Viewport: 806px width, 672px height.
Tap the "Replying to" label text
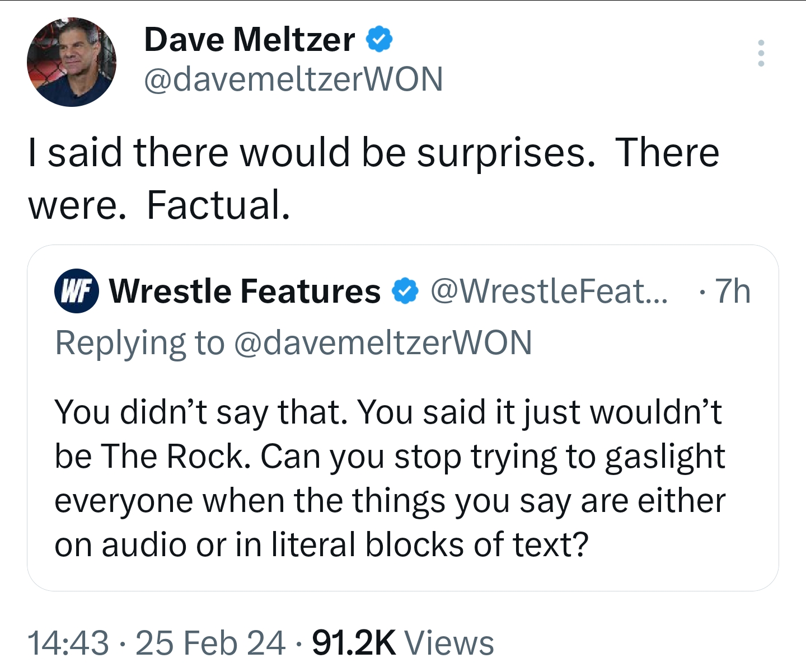(139, 342)
